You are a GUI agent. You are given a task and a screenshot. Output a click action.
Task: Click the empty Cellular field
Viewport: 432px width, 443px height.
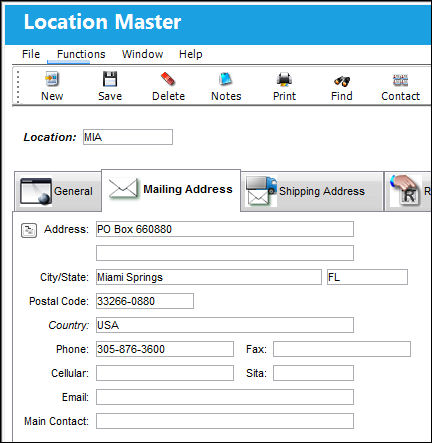tap(165, 373)
